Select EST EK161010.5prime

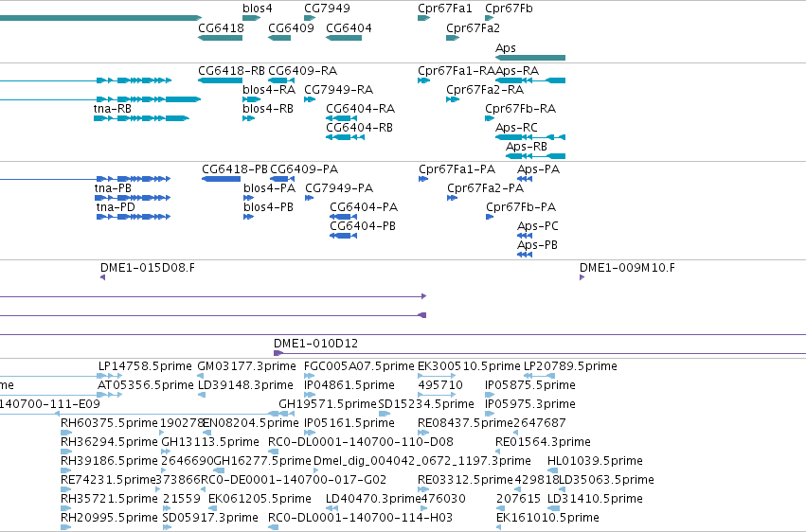click(548, 518)
